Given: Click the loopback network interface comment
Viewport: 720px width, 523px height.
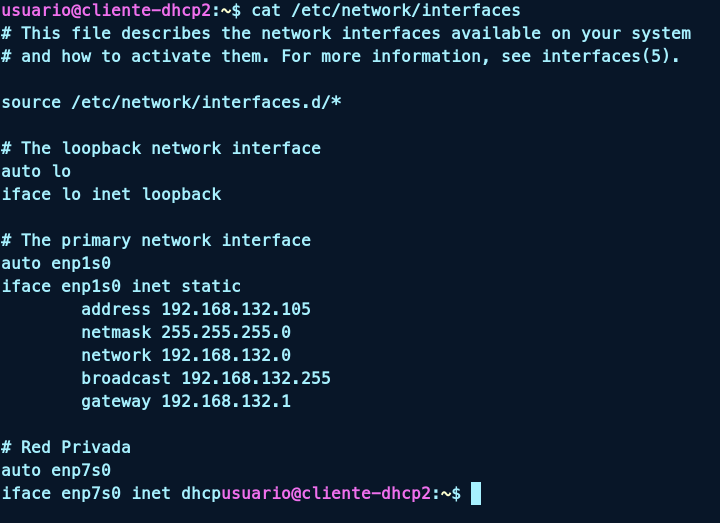Looking at the screenshot, I should 161,148.
